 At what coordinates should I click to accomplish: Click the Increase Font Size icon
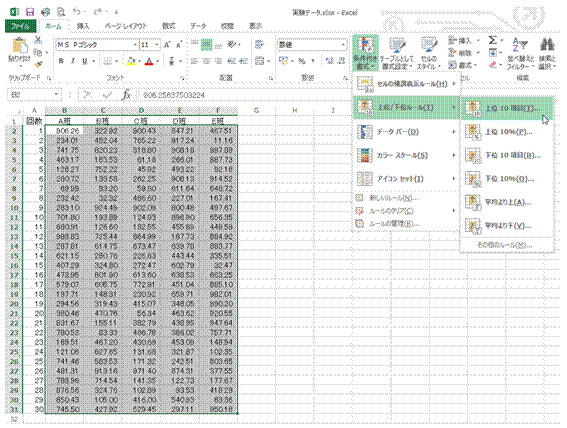pos(167,45)
